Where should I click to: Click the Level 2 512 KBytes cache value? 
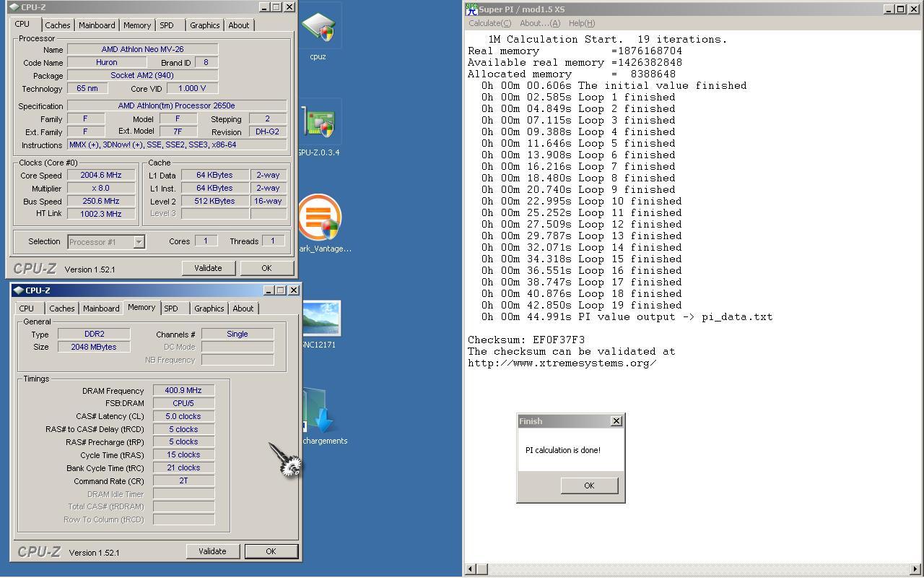[214, 201]
